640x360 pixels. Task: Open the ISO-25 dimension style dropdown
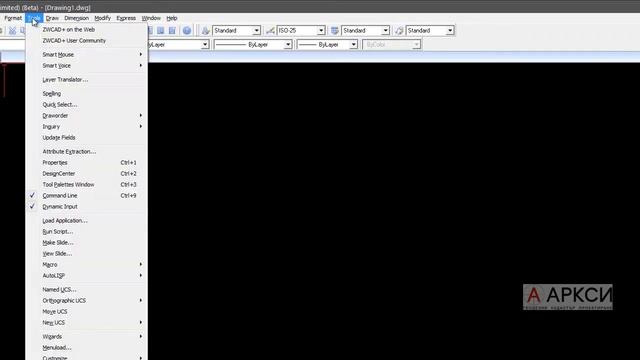321,31
